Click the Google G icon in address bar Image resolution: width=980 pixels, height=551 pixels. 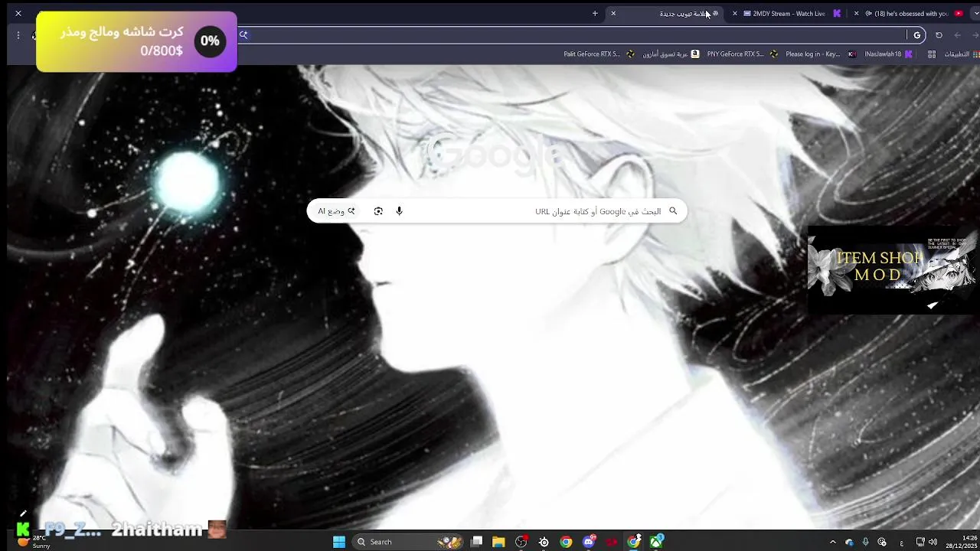tap(916, 35)
